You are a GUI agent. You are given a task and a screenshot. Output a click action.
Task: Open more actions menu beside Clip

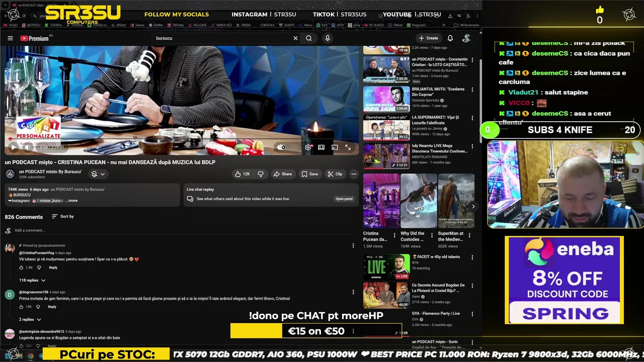pyautogui.click(x=354, y=174)
